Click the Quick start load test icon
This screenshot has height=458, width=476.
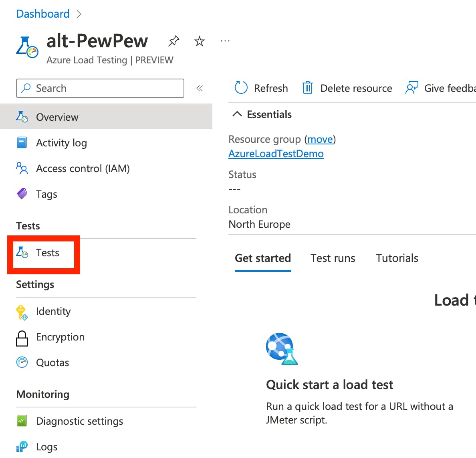[x=282, y=349]
